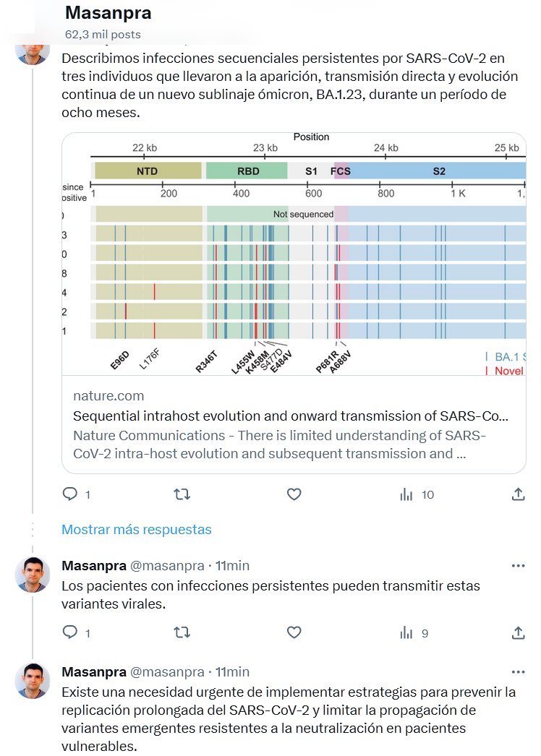Image resolution: width=541 pixels, height=756 pixels.
Task: Share the tweet with the nature.com article
Action: click(x=518, y=494)
